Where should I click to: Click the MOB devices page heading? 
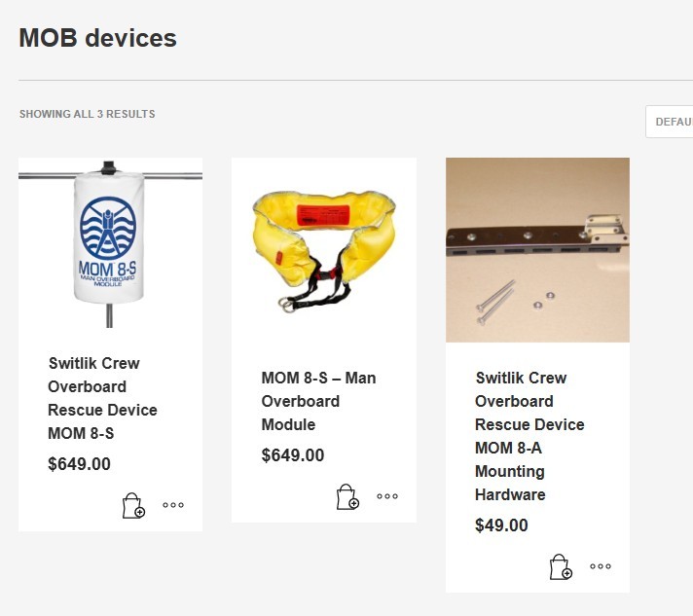[x=97, y=38]
